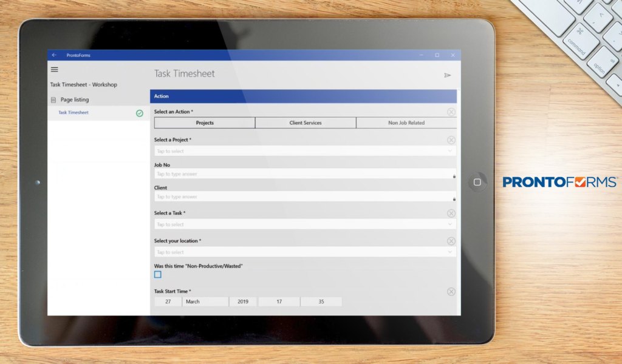Clear the Select an Action field
Screen dimensions: 622x364
(451, 112)
